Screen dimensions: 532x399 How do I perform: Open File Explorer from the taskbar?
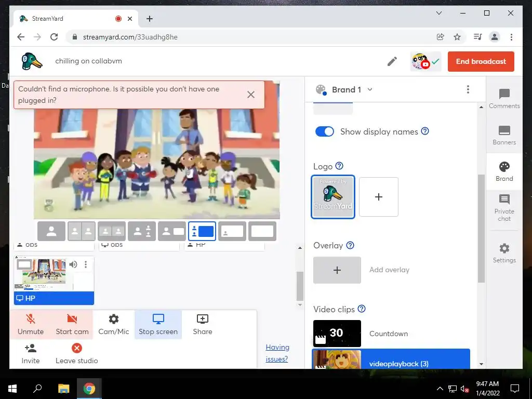pos(63,389)
